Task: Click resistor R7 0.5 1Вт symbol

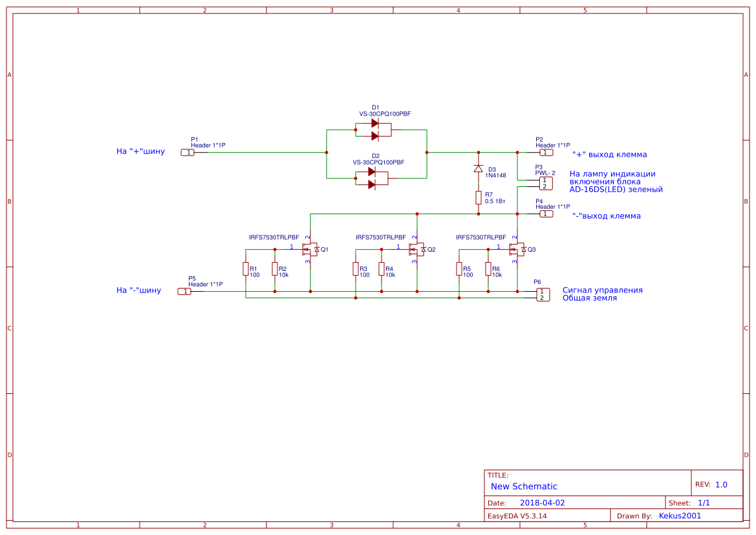Action: coord(478,198)
